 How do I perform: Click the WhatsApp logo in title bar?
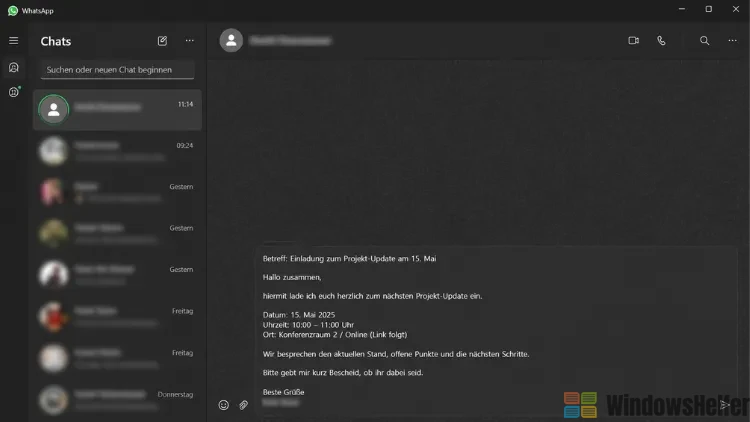(x=13, y=11)
